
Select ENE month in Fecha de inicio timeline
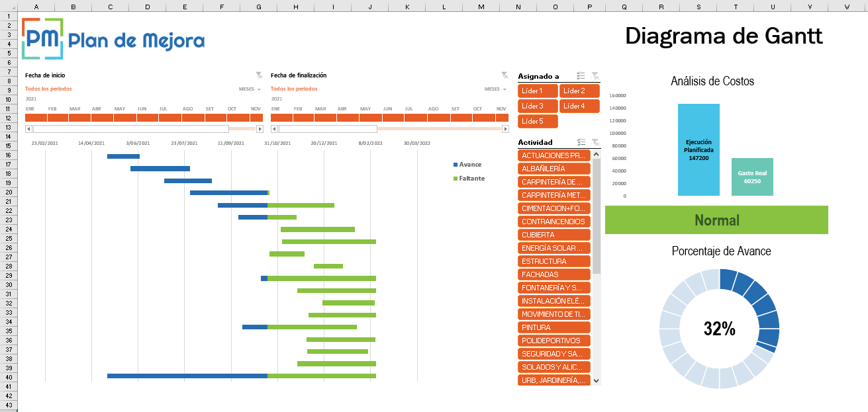pyautogui.click(x=35, y=118)
